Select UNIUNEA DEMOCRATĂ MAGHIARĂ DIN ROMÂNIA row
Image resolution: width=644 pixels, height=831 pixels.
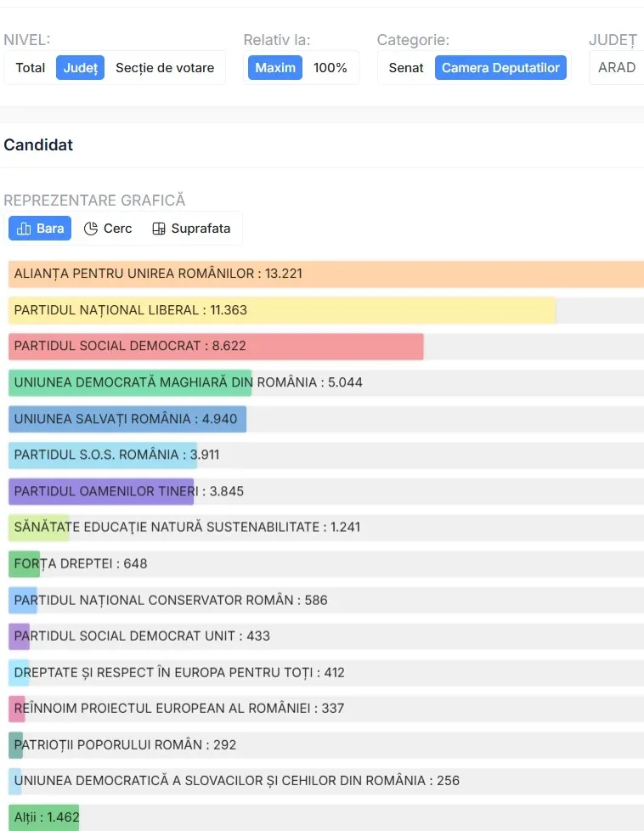tap(326, 382)
